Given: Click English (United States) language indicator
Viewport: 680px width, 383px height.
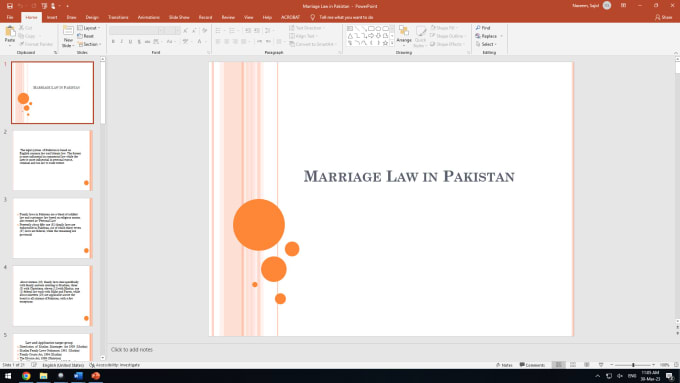Looking at the screenshot, I should click(x=63, y=365).
